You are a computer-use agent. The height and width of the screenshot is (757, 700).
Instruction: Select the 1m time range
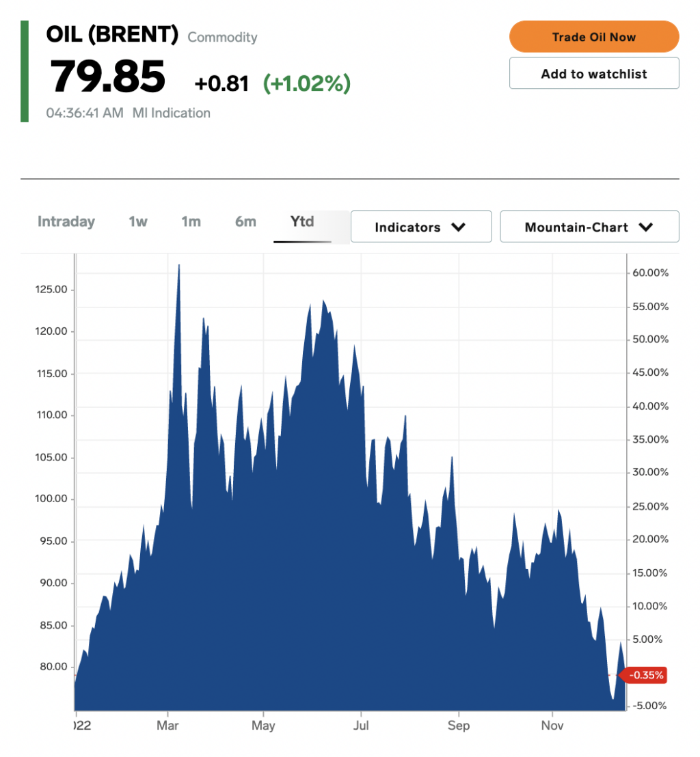(191, 221)
